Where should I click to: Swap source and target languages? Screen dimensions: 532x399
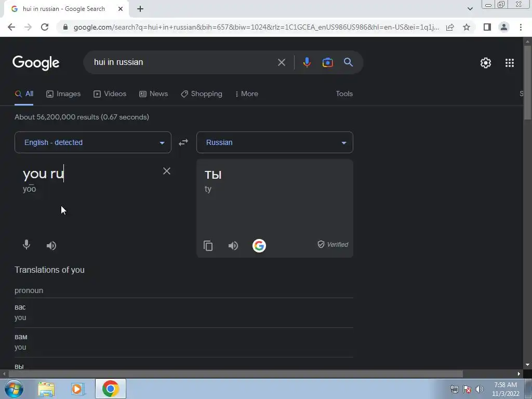183,142
